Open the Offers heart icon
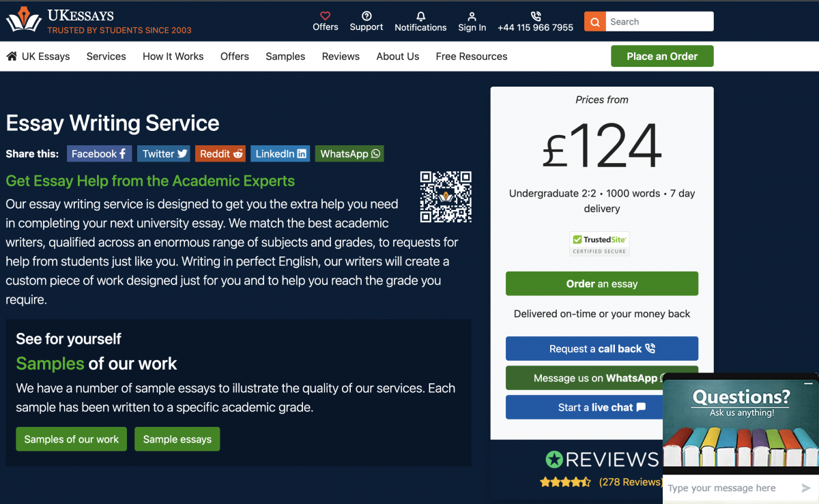819x504 pixels. [x=325, y=16]
